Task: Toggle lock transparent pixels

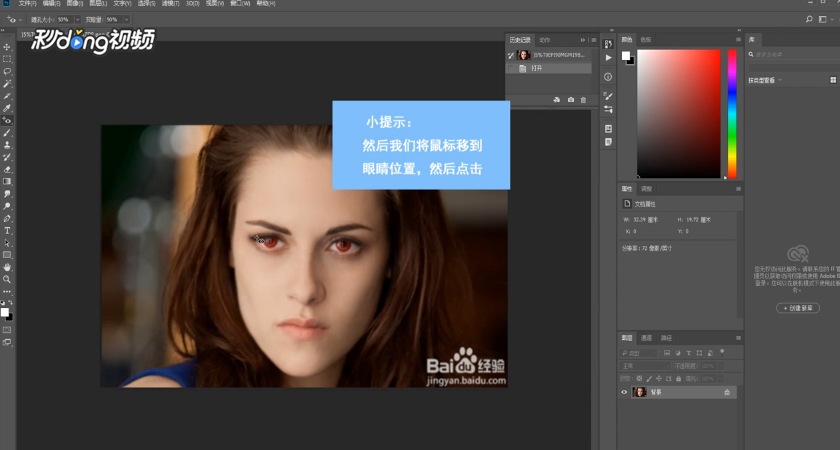Action: point(639,378)
